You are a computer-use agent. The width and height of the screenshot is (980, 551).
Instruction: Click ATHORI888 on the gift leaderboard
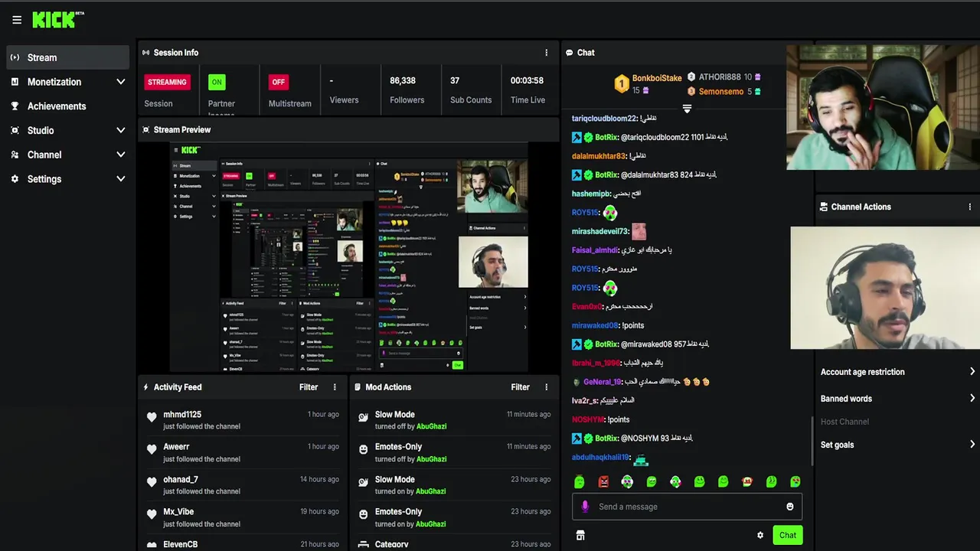coord(720,77)
